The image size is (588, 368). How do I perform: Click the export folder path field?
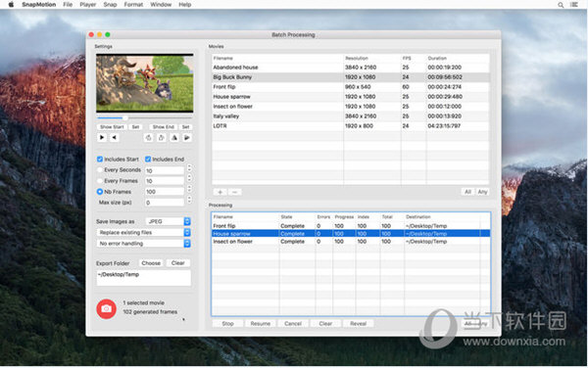pos(144,278)
